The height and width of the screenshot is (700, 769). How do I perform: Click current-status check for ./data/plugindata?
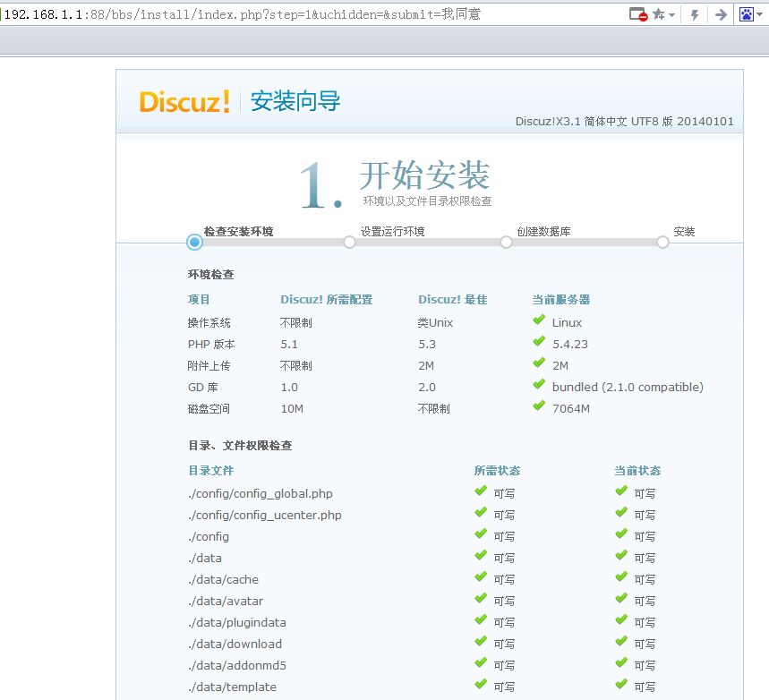[621, 619]
